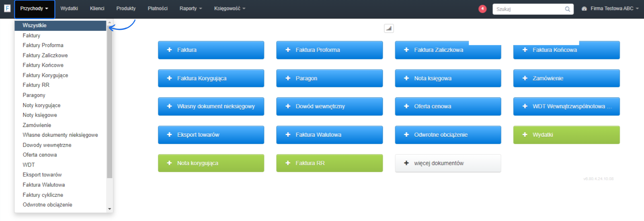Select Wszystkie in the dropdown list
Screen dimensions: 644x221
click(x=60, y=26)
